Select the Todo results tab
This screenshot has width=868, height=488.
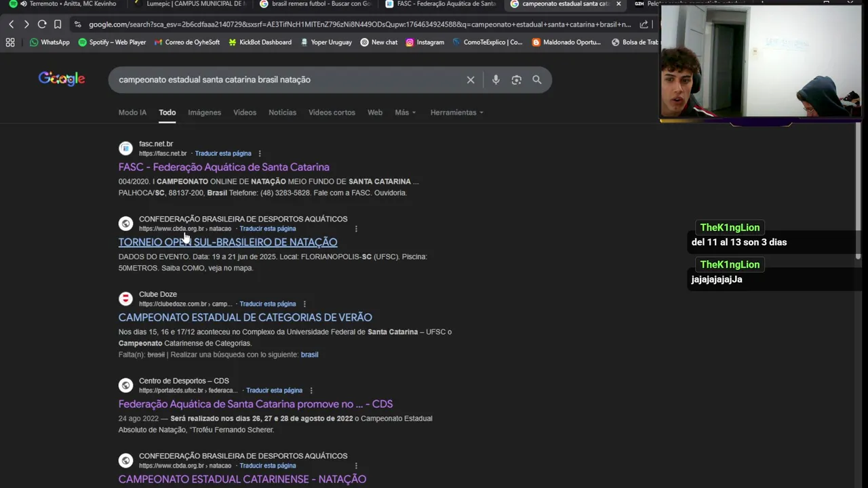pos(167,113)
